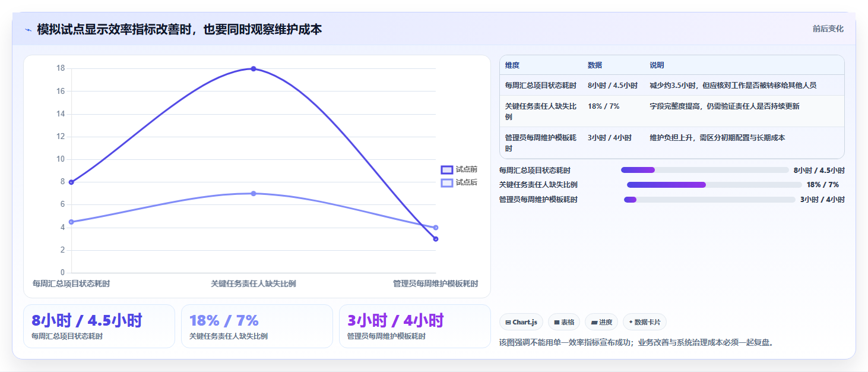Click the 试点后 data point at value 4.5
Screen dimensions: 868x372
[x=71, y=222]
